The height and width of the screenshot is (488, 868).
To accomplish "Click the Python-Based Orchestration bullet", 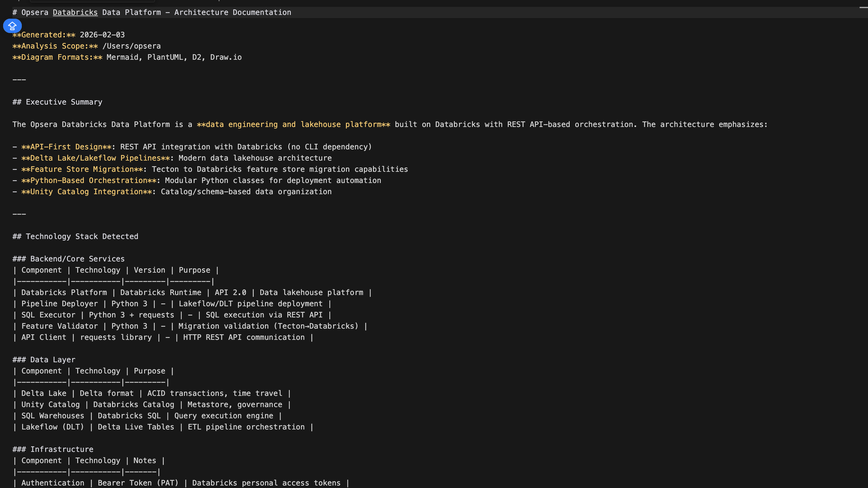I will click(x=89, y=181).
